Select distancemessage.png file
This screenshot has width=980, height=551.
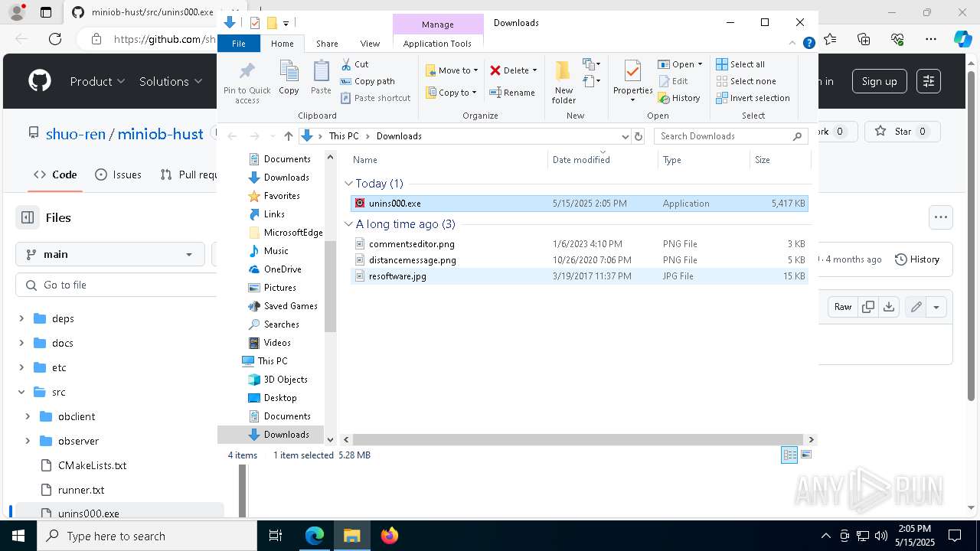pyautogui.click(x=579, y=260)
